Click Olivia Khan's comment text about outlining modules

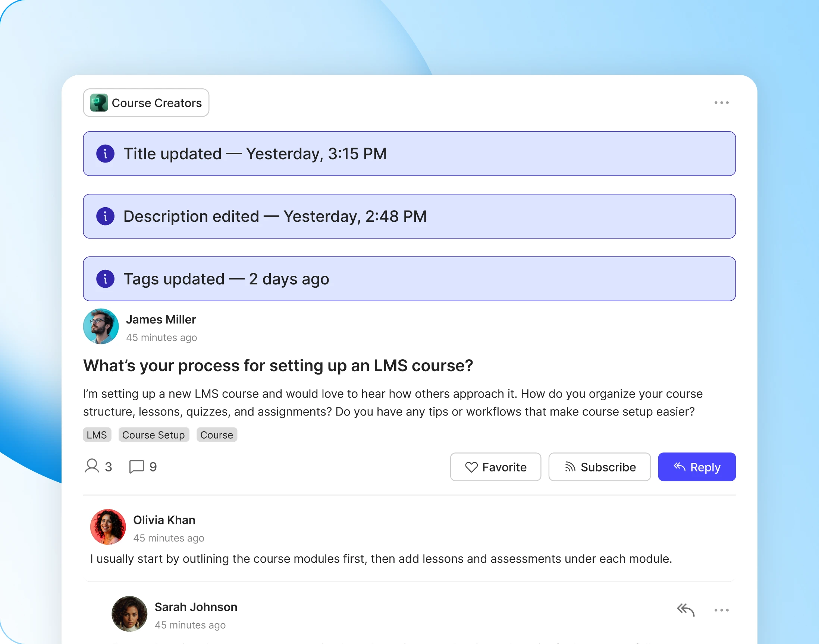(x=381, y=559)
